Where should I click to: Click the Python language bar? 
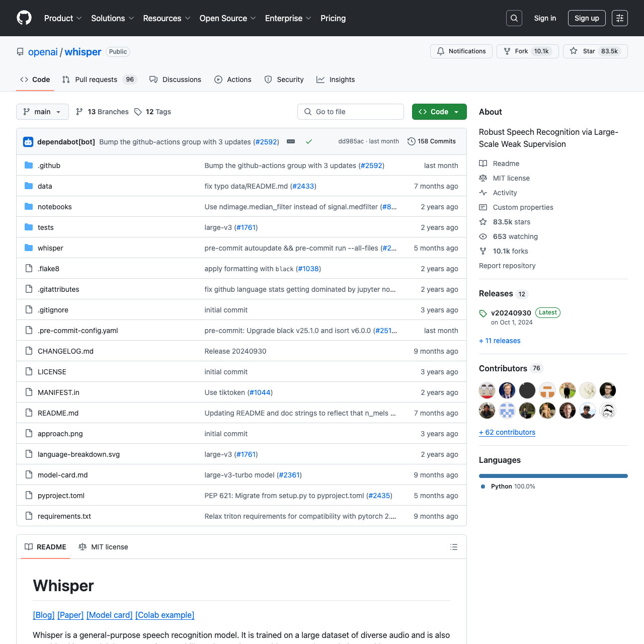point(553,476)
